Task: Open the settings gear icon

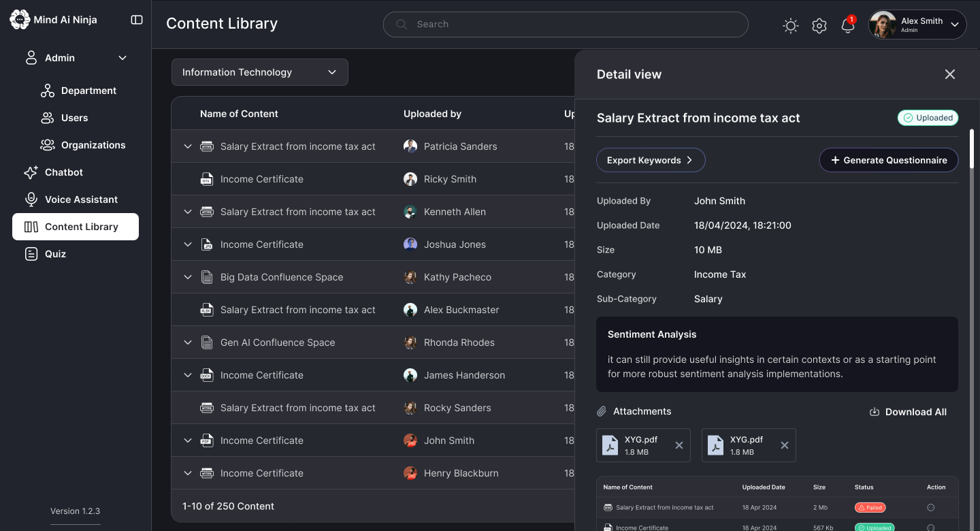Action: (819, 26)
